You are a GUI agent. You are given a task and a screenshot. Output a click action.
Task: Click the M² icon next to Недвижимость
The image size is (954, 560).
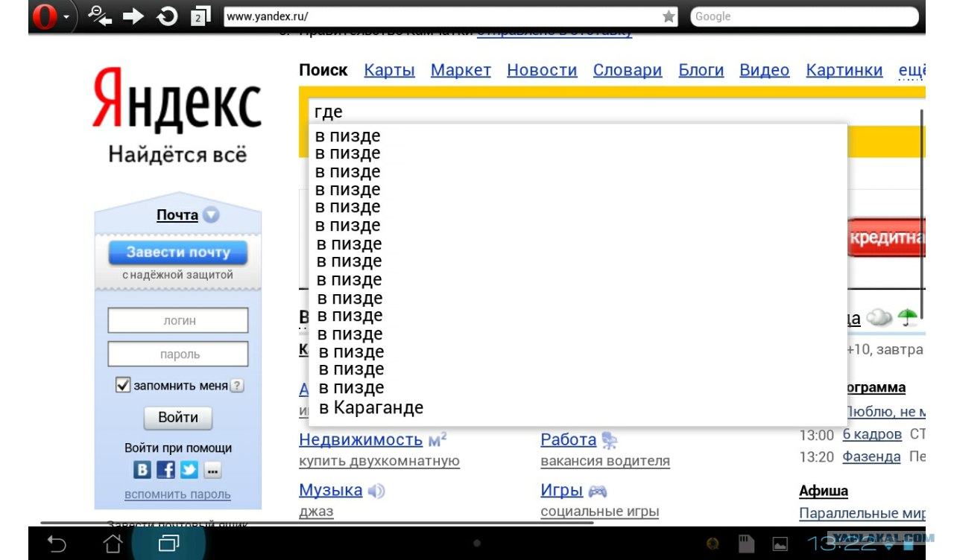[437, 439]
